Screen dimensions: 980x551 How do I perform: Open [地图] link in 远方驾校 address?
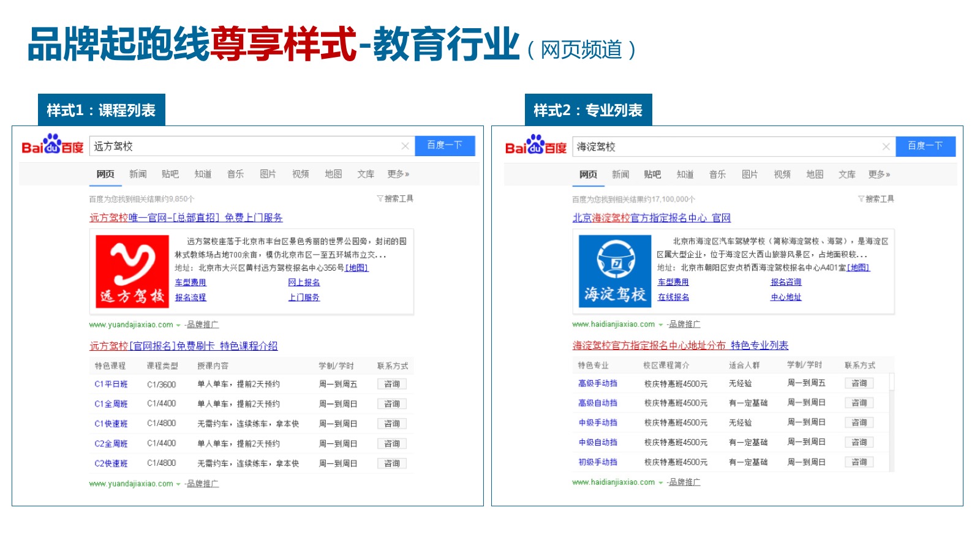click(x=356, y=268)
